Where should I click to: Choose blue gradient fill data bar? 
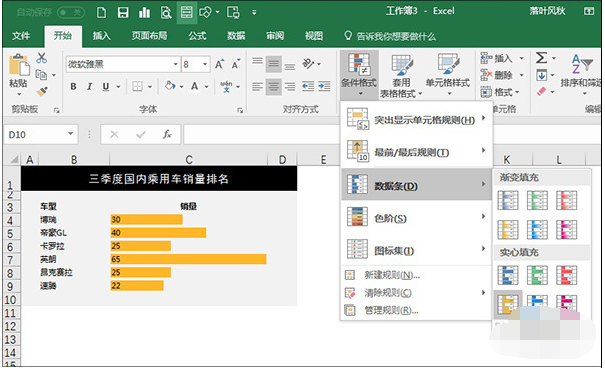[x=508, y=200]
